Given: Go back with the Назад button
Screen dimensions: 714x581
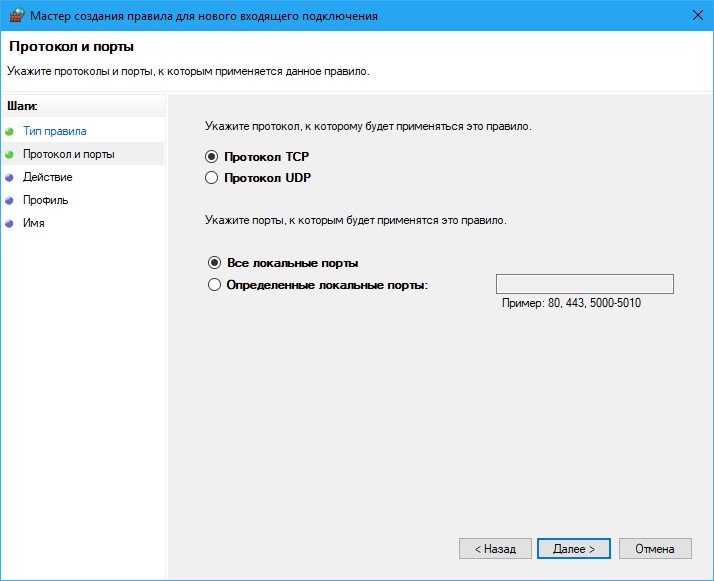Looking at the screenshot, I should 495,549.
